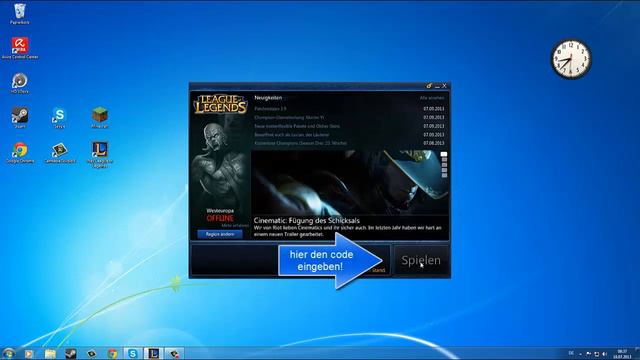This screenshot has height=360, width=640.
Task: Select the first news slide indicator
Action: (x=444, y=154)
